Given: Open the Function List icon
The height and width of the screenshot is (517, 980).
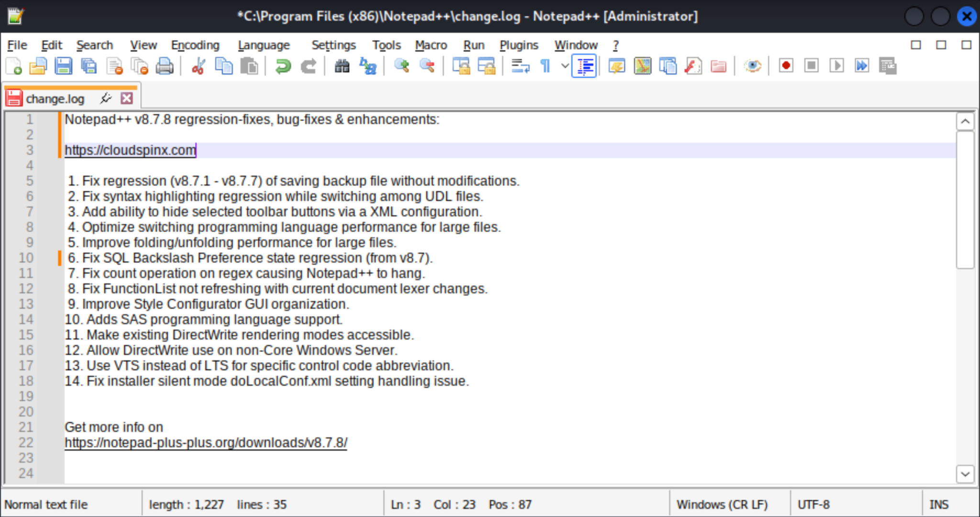Looking at the screenshot, I should pyautogui.click(x=693, y=66).
